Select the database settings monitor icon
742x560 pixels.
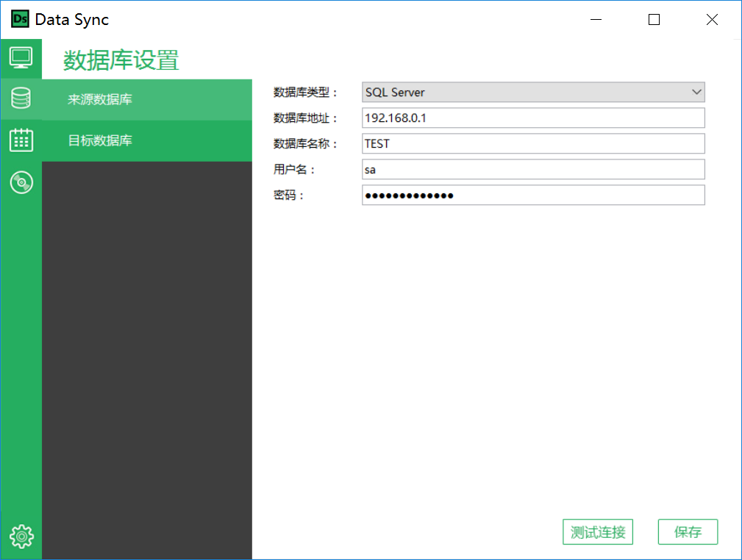pos(21,57)
